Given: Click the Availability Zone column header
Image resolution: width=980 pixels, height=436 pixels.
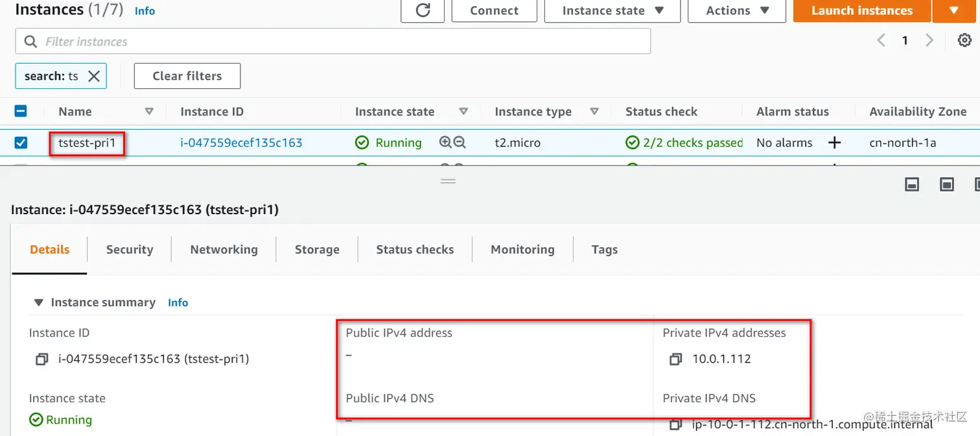Looking at the screenshot, I should 918,112.
